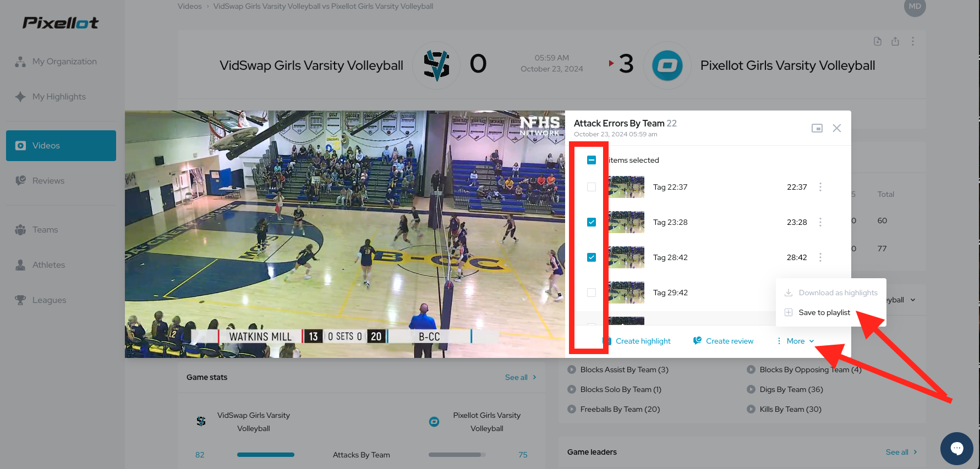Click the share icon in game header
This screenshot has height=469, width=980.
895,41
